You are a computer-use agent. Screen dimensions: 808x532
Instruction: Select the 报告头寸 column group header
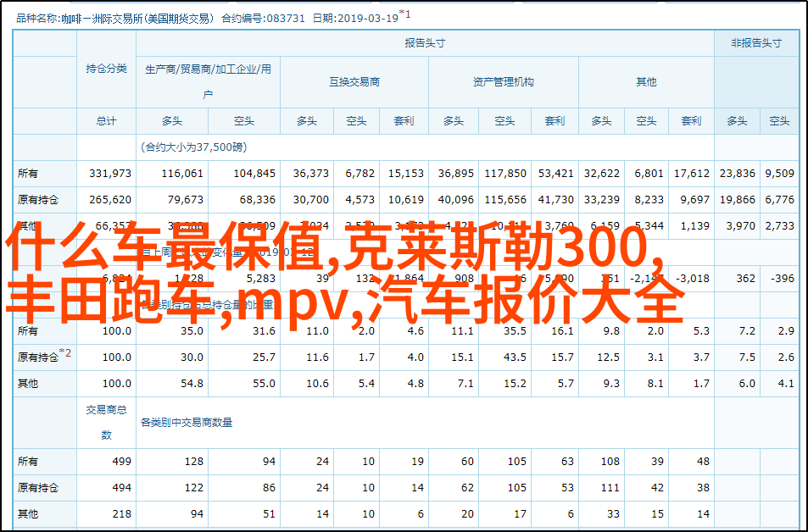coord(425,43)
